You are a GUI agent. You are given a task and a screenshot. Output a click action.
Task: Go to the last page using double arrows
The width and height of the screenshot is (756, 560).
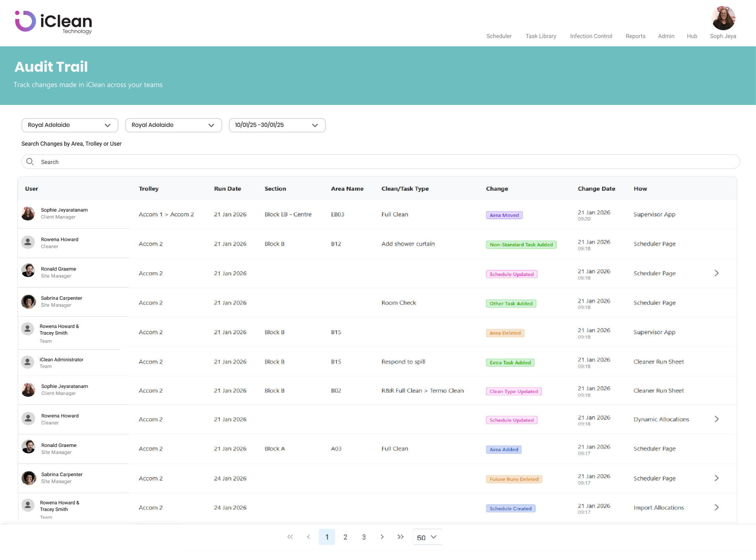pos(400,537)
